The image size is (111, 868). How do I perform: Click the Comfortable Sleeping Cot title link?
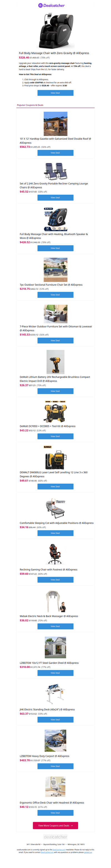pyautogui.click(x=57, y=523)
